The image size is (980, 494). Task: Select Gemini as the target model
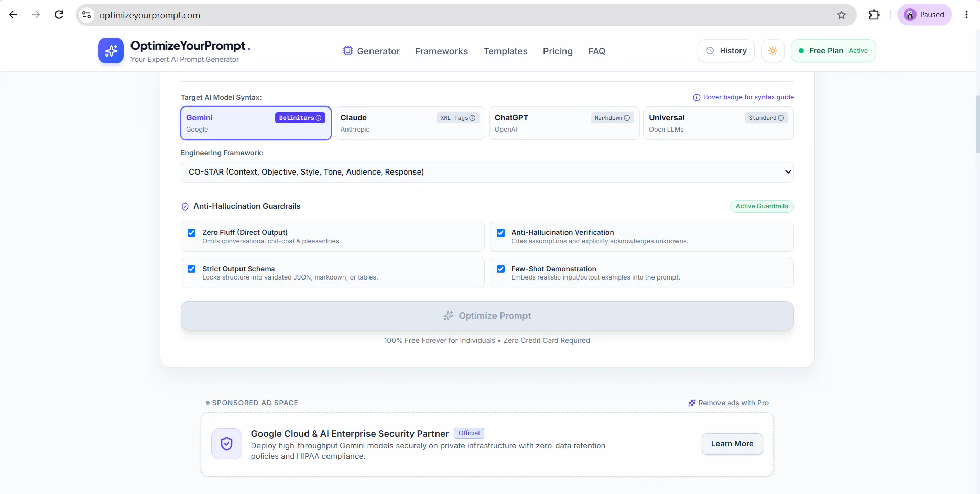point(256,123)
